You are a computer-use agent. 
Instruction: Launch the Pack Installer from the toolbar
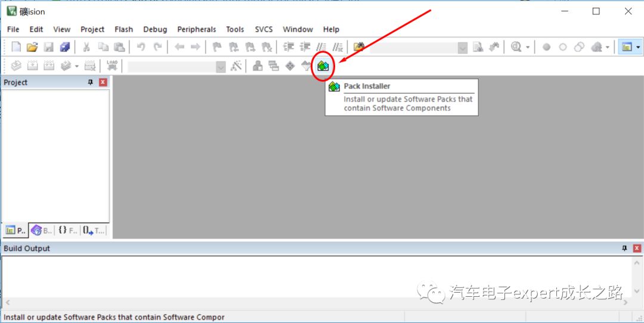(323, 66)
